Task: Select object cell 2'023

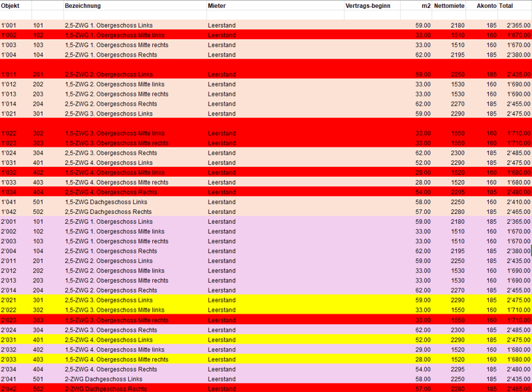Action: point(9,320)
